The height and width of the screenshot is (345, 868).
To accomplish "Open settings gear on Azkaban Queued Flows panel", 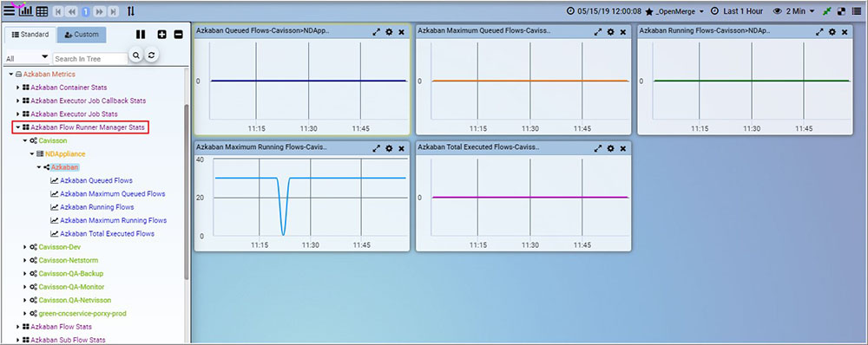I will click(x=389, y=32).
